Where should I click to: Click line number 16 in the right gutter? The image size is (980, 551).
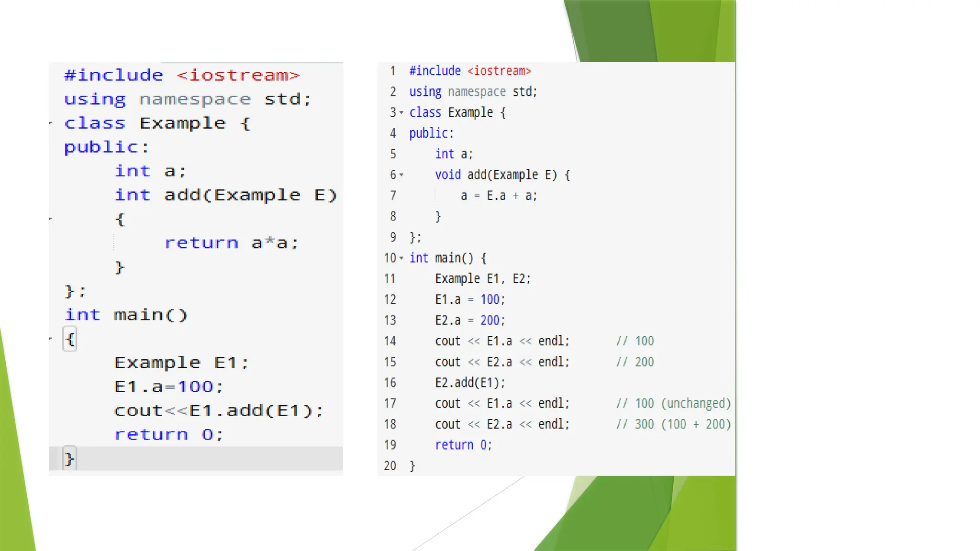click(x=390, y=383)
